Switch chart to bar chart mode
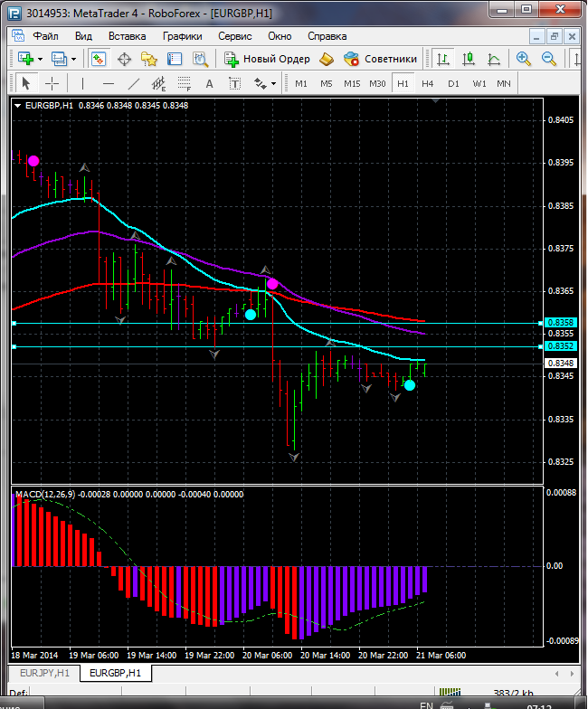This screenshot has height=709, width=588. (443, 59)
